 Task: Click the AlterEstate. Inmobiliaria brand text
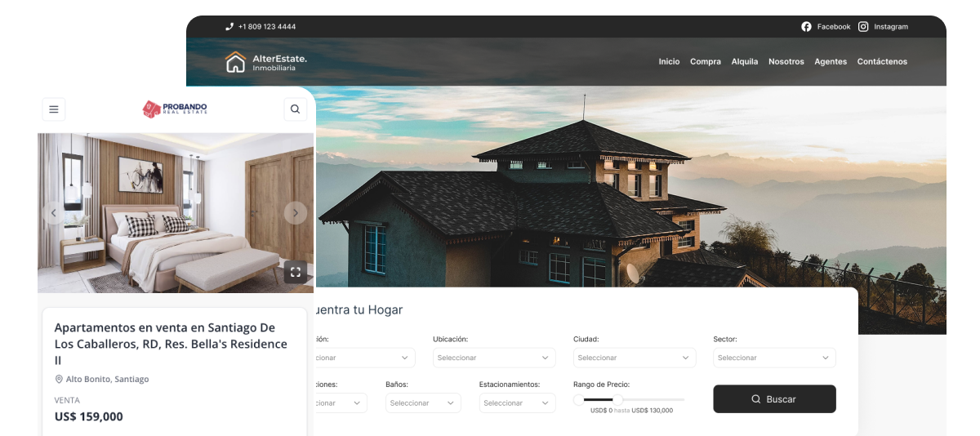pos(279,62)
